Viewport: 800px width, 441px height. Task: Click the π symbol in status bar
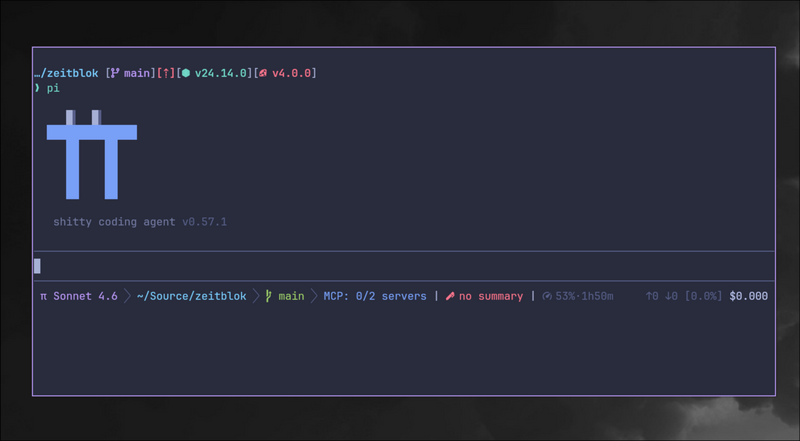(x=43, y=297)
